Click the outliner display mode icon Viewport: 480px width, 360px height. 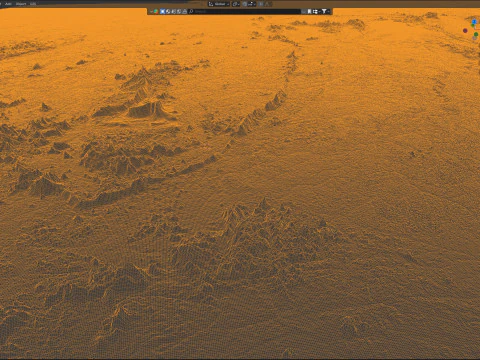coord(155,11)
